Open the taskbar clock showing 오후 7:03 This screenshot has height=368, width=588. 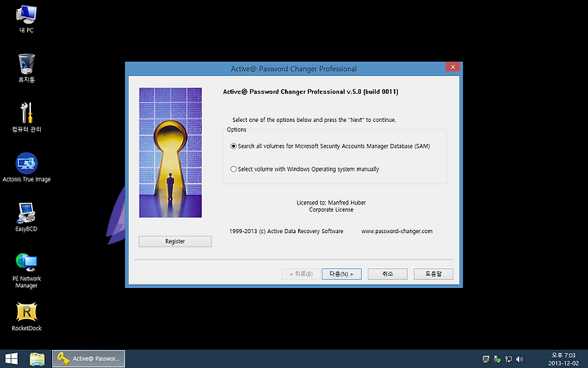click(x=563, y=359)
